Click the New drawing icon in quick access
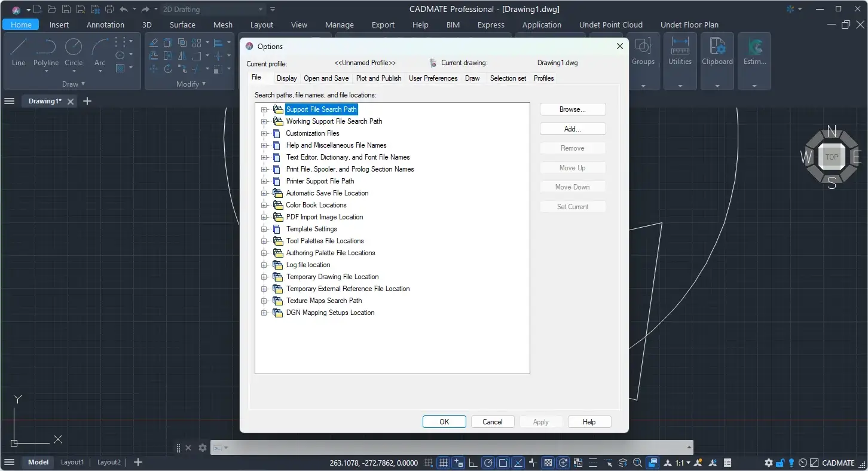The width and height of the screenshot is (868, 471). tap(38, 9)
